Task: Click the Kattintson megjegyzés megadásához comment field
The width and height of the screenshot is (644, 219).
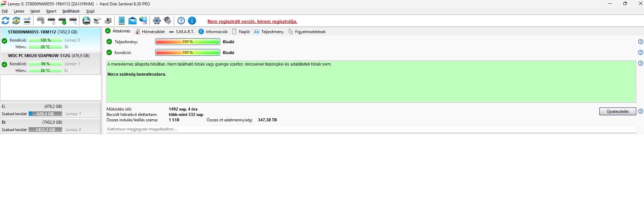Action: [371, 129]
